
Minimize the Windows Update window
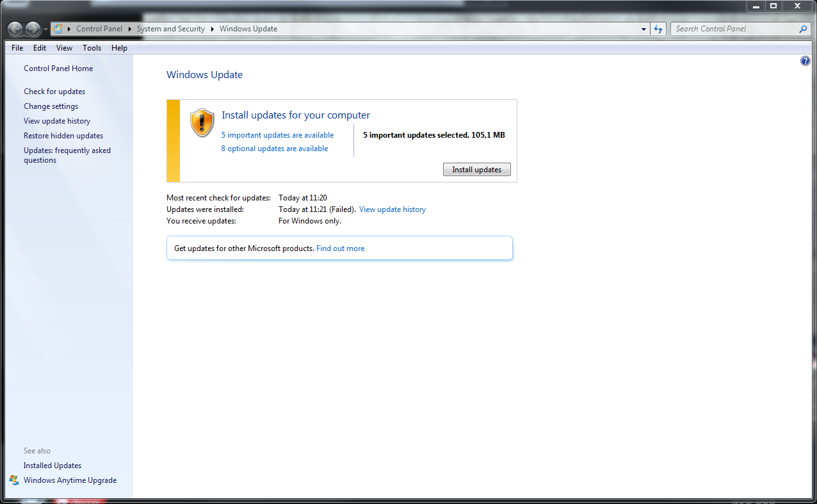coord(756,6)
